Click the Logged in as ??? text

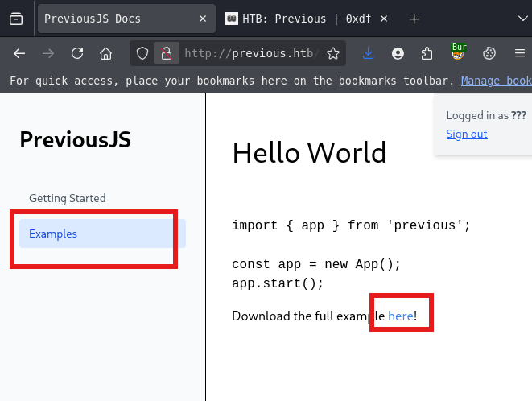point(486,115)
